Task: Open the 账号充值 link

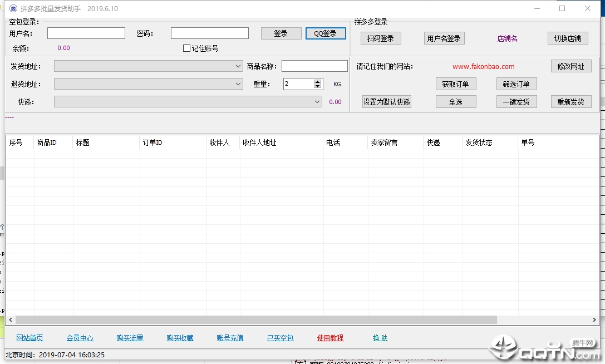Action: coord(230,338)
